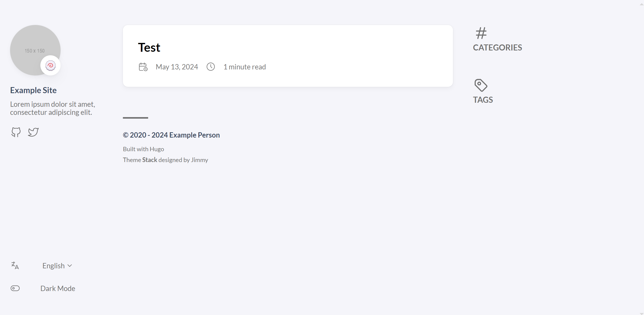Open the GitHub social icon link
Image resolution: width=644 pixels, height=315 pixels.
coord(16,132)
